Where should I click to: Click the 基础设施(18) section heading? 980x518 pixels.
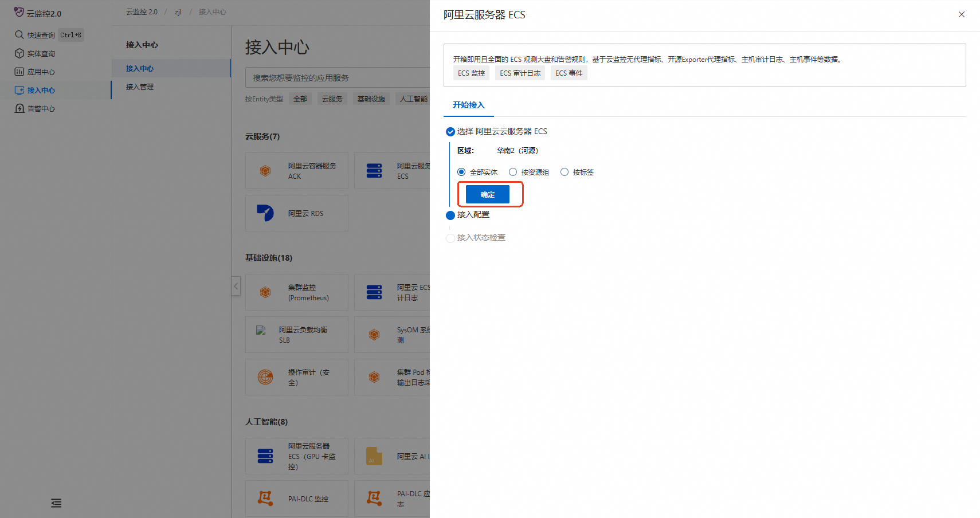(x=269, y=258)
